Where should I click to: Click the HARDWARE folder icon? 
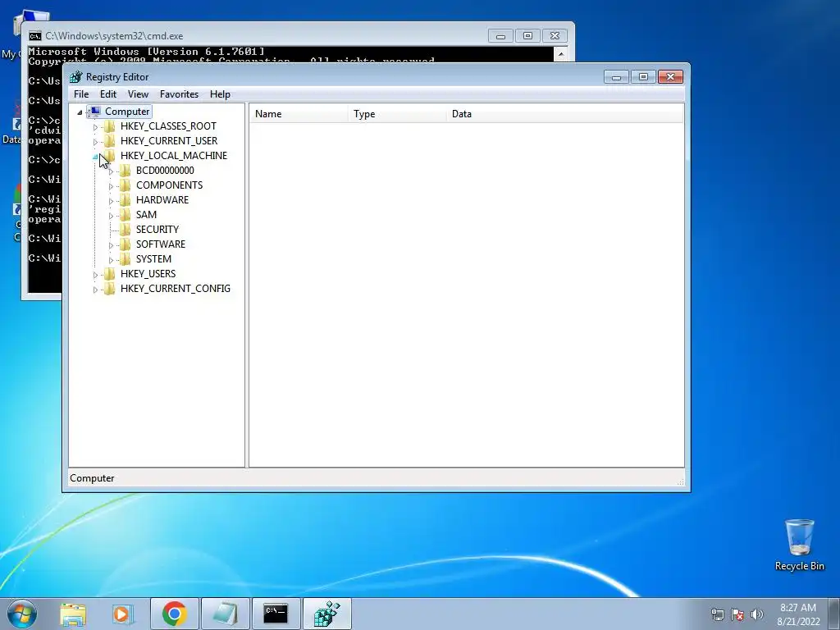[125, 200]
